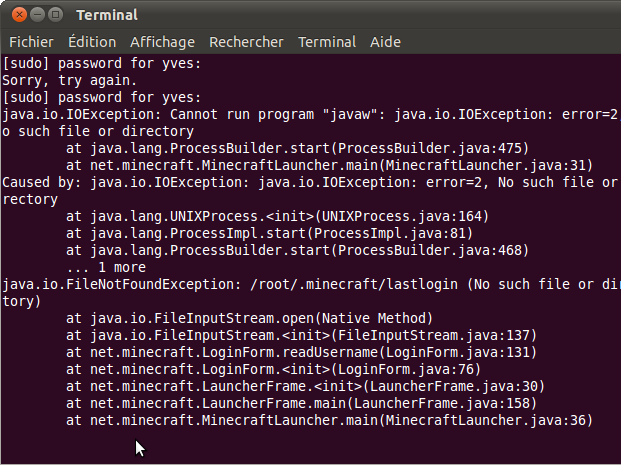
Task: Open the Fichier menu
Action: [31, 42]
